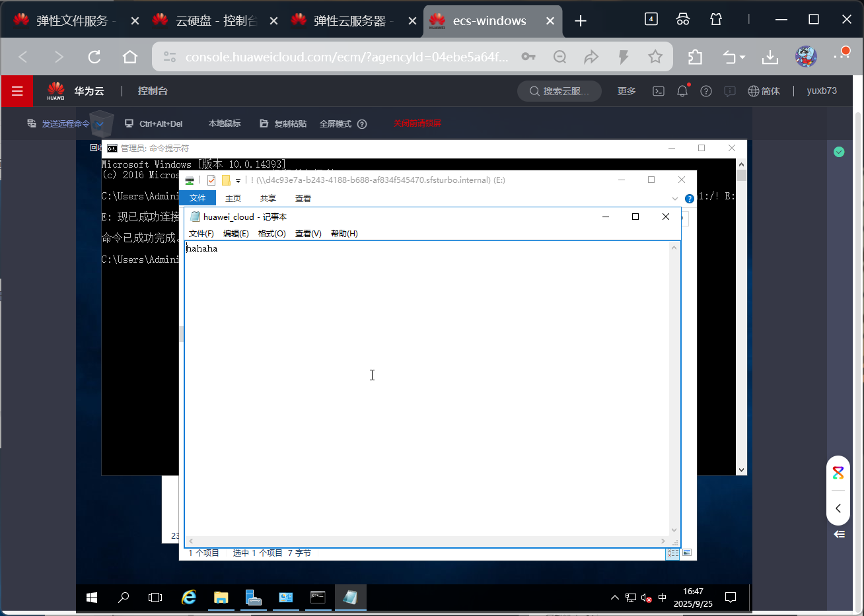Bookmark this page with the star icon

pyautogui.click(x=655, y=57)
